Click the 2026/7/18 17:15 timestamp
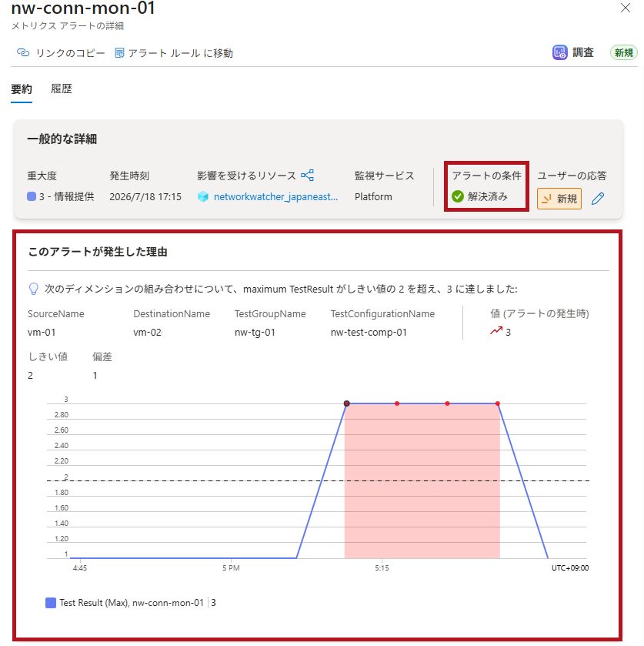Screen dimensions: 644x646 click(x=145, y=197)
